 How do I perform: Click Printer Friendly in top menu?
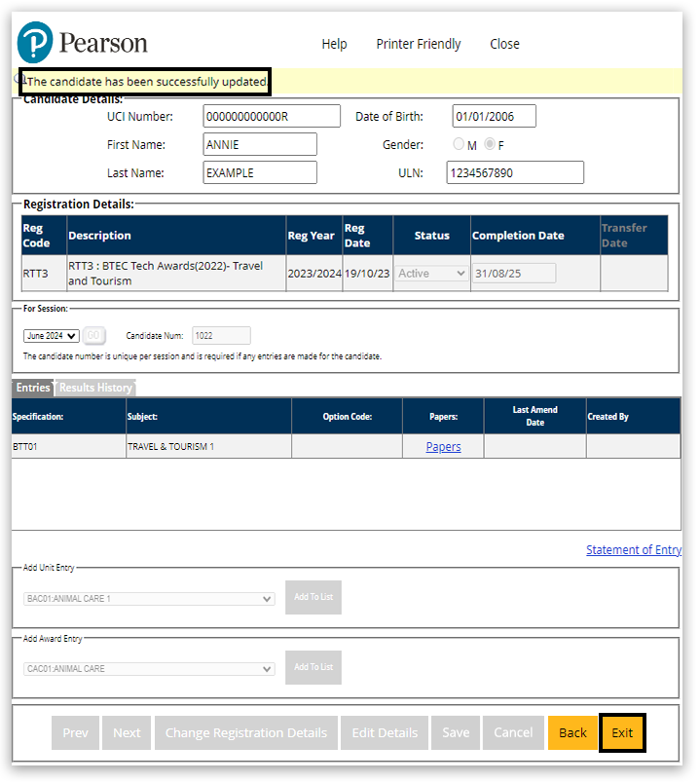(419, 44)
